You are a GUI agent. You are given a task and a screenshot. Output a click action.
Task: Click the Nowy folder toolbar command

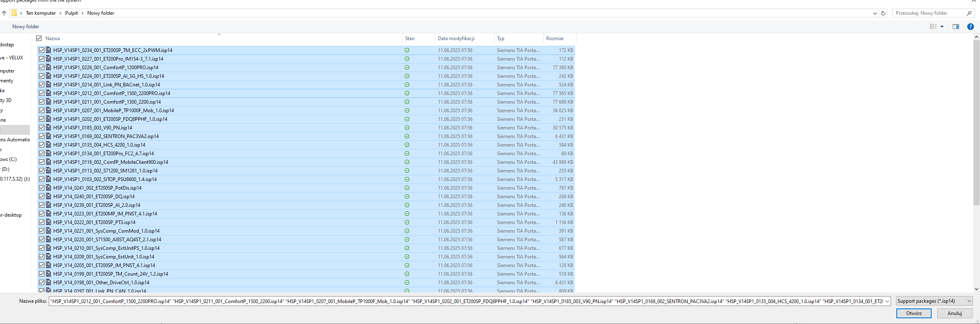point(25,27)
